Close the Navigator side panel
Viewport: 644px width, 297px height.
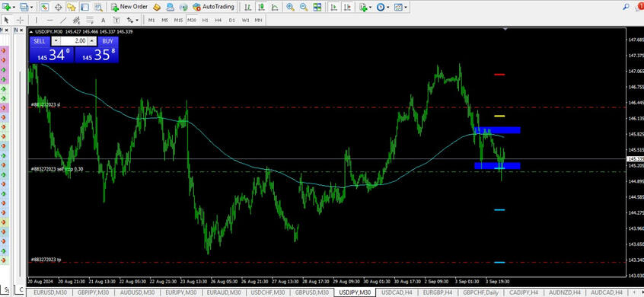(x=22, y=30)
